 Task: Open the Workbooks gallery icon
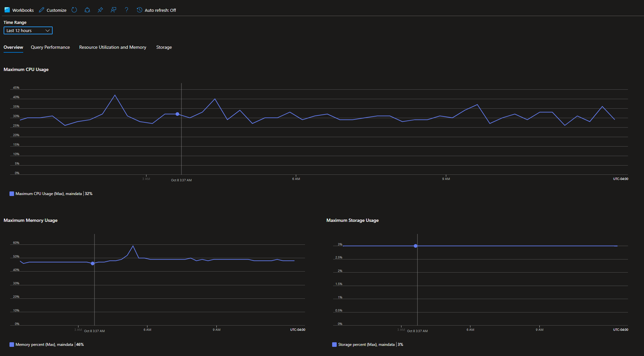[7, 10]
